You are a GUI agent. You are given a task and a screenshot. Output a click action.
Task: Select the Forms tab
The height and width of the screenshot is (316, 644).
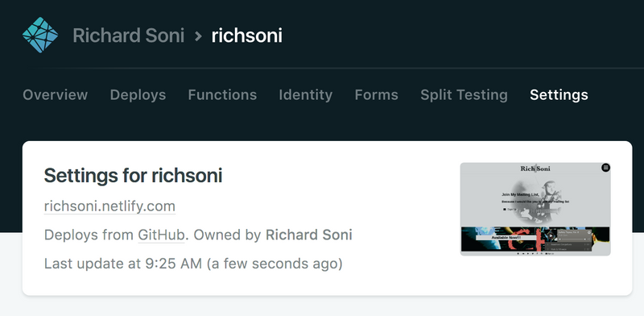[376, 94]
